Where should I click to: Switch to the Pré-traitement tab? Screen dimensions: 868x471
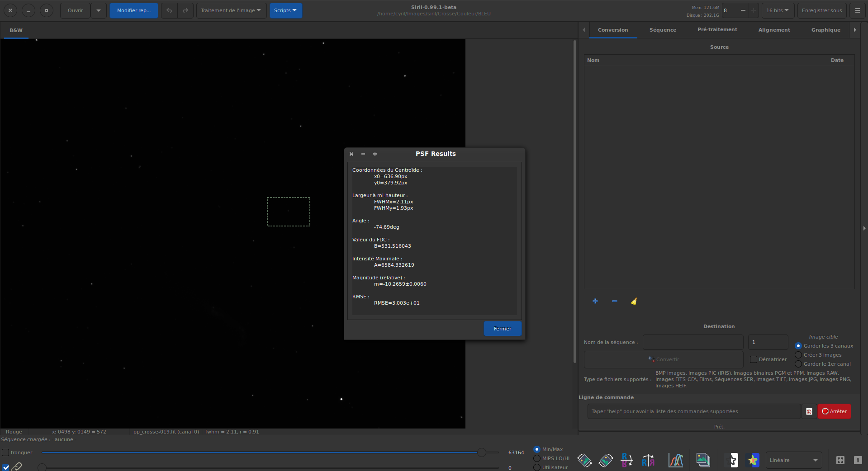click(x=717, y=30)
